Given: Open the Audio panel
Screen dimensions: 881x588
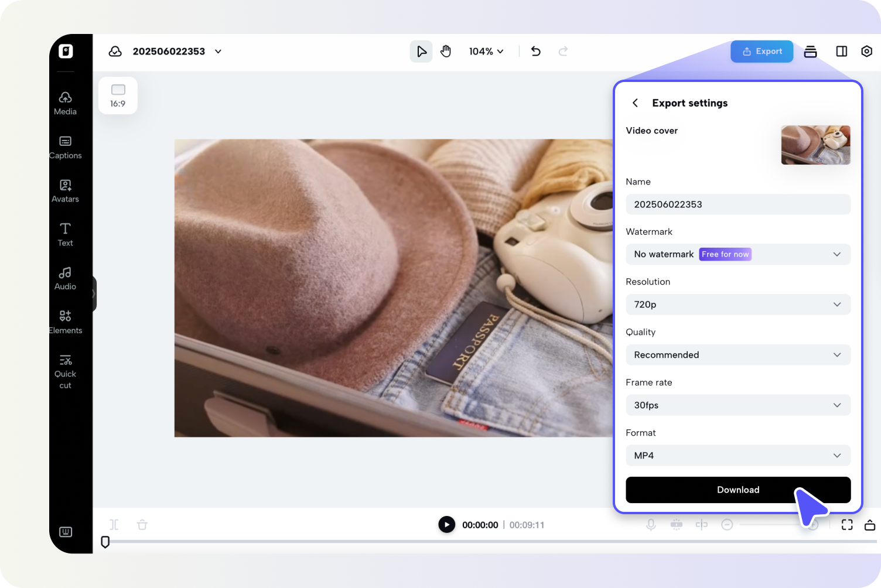Looking at the screenshot, I should tap(64, 278).
